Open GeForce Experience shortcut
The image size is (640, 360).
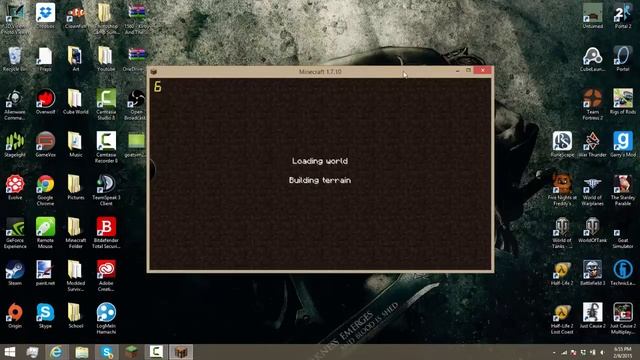[15, 233]
